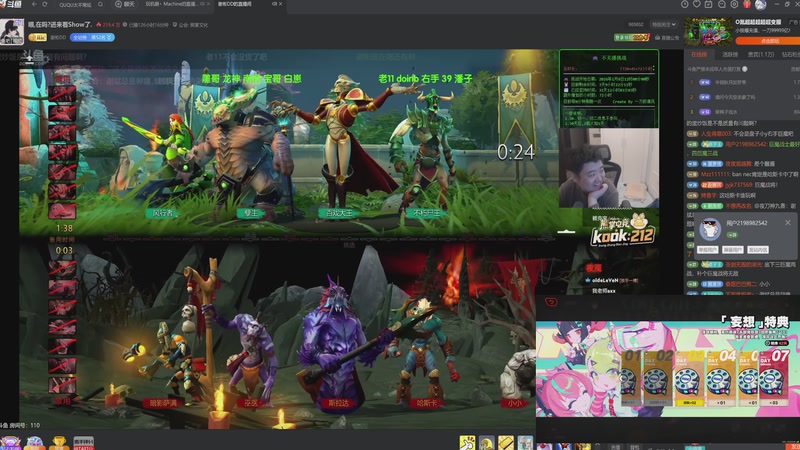Switch to the 钻石粉丝 tab
Viewport: 800px width, 450px height.
point(791,55)
